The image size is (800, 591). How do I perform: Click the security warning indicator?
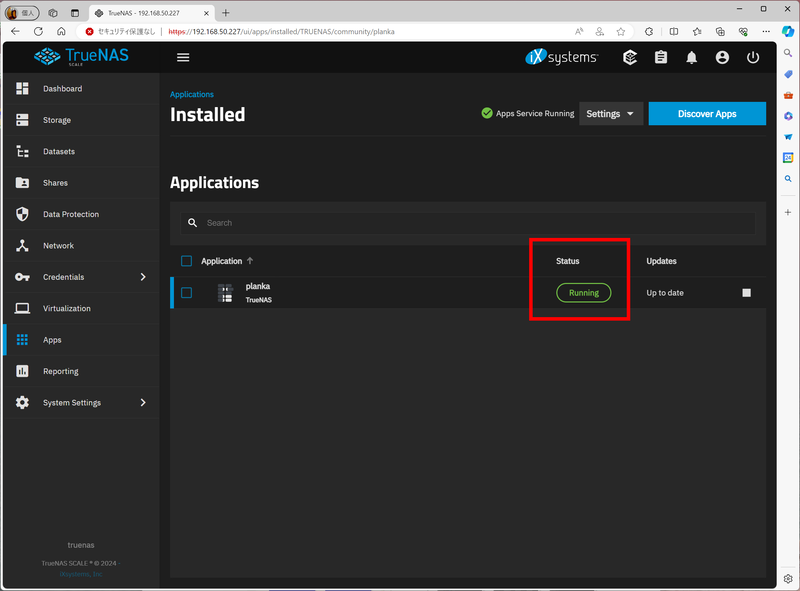[120, 32]
